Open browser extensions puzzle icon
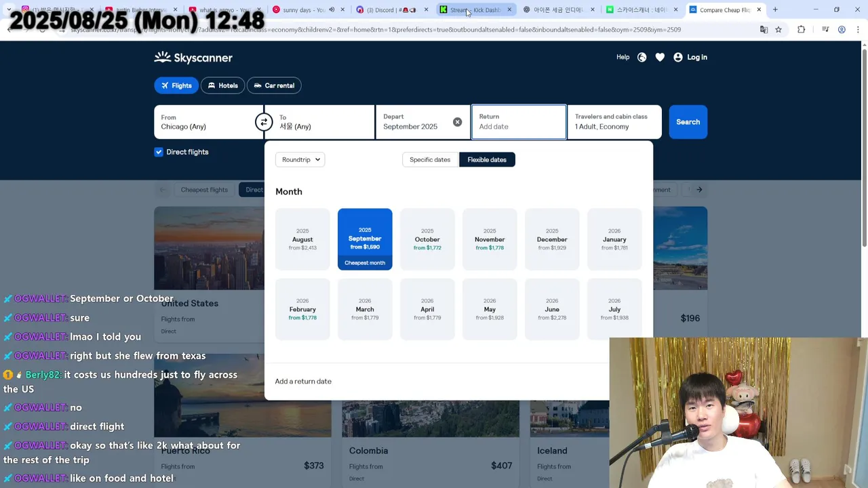Image resolution: width=868 pixels, height=488 pixels. (x=801, y=30)
